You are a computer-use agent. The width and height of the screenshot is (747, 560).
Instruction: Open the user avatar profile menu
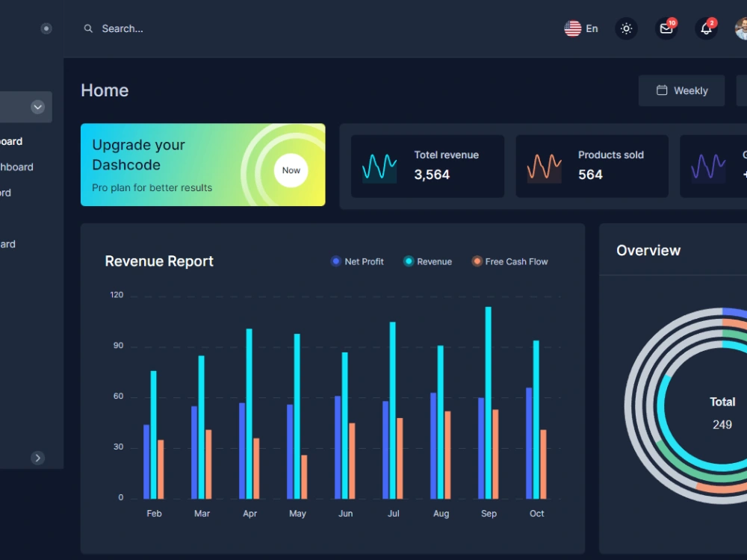tap(741, 28)
